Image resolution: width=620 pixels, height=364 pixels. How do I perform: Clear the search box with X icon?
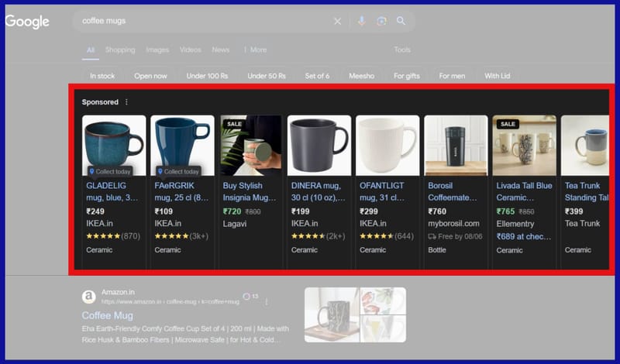(x=337, y=21)
